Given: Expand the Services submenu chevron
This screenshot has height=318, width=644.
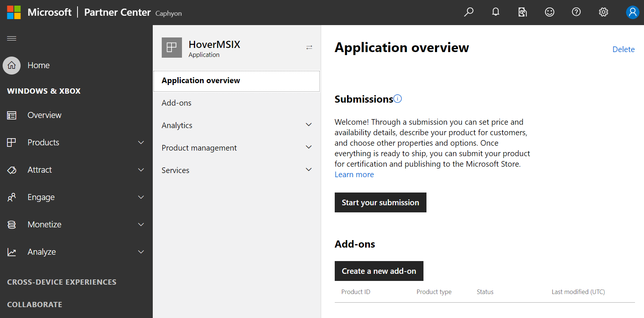Looking at the screenshot, I should (309, 170).
